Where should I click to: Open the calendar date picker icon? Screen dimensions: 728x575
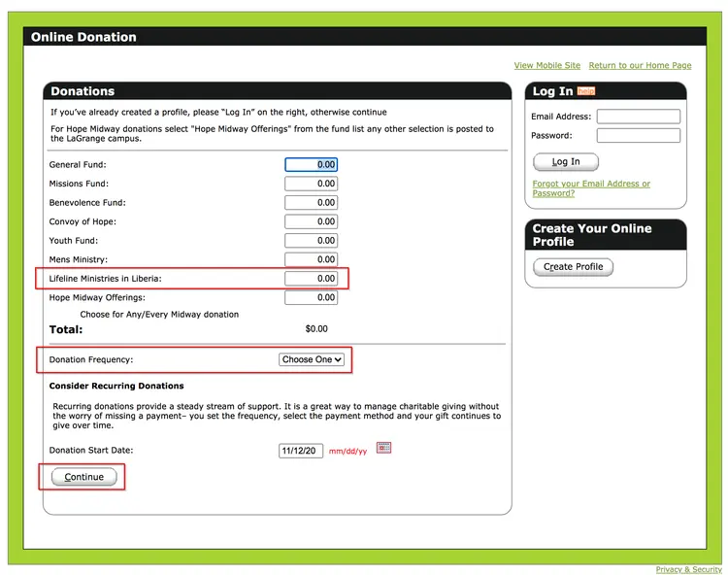coord(383,448)
